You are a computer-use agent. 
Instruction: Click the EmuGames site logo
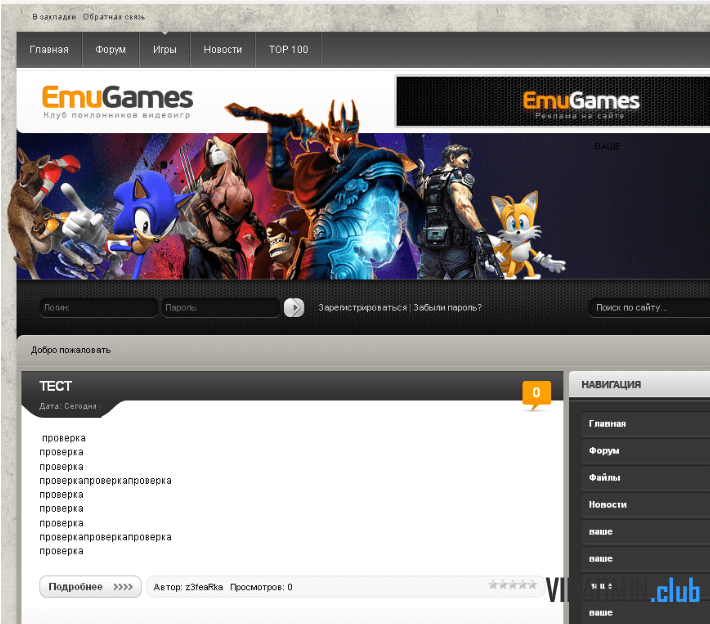(x=117, y=102)
